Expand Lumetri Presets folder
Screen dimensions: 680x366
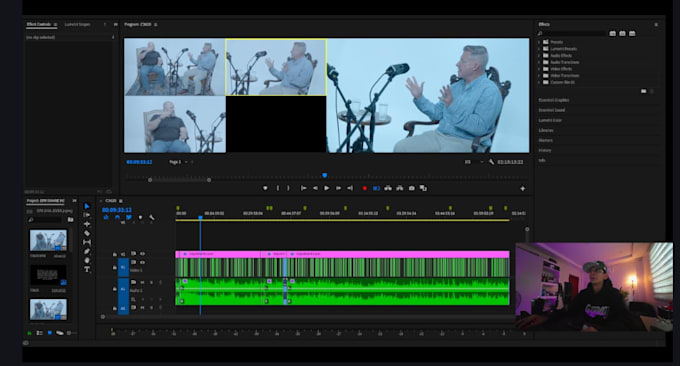[x=540, y=49]
